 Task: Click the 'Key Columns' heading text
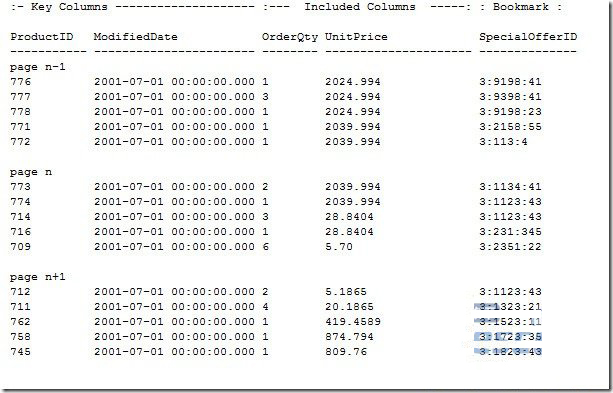coord(69,7)
